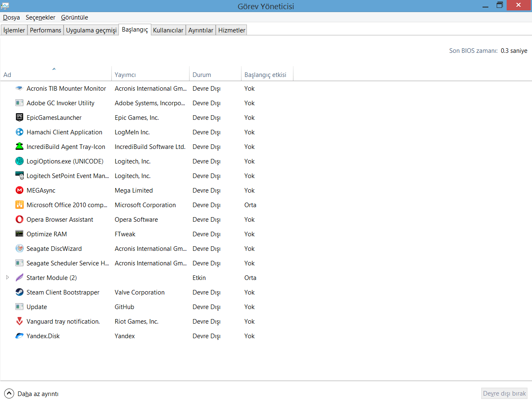The image size is (532, 406).
Task: Open the Dosya menu
Action: (x=11, y=17)
